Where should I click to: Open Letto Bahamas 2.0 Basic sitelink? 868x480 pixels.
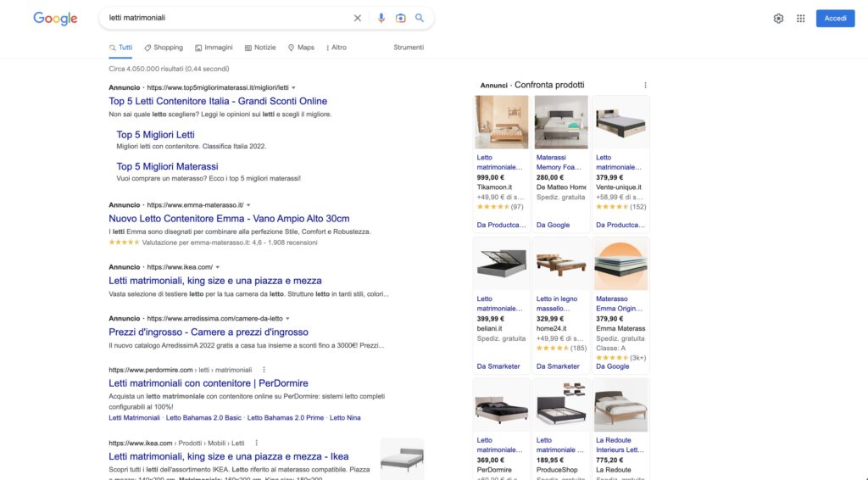(x=203, y=418)
